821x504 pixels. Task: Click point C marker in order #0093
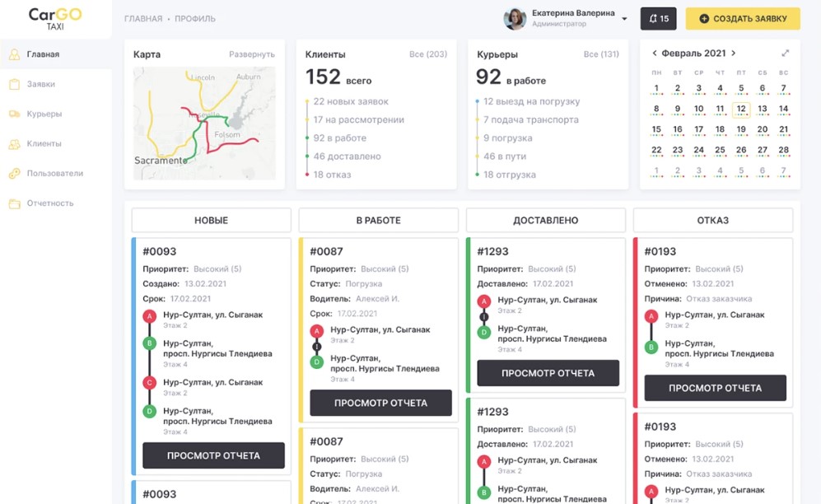pos(150,383)
